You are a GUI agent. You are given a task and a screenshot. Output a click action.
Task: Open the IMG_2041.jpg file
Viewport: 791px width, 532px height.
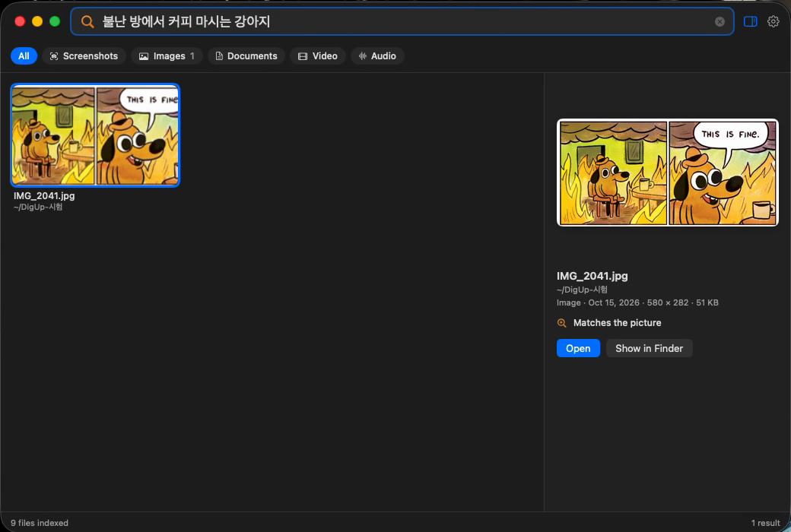coord(578,348)
